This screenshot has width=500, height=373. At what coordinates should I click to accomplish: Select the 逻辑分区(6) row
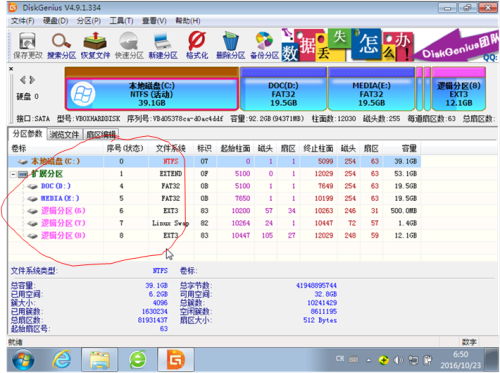pos(214,211)
